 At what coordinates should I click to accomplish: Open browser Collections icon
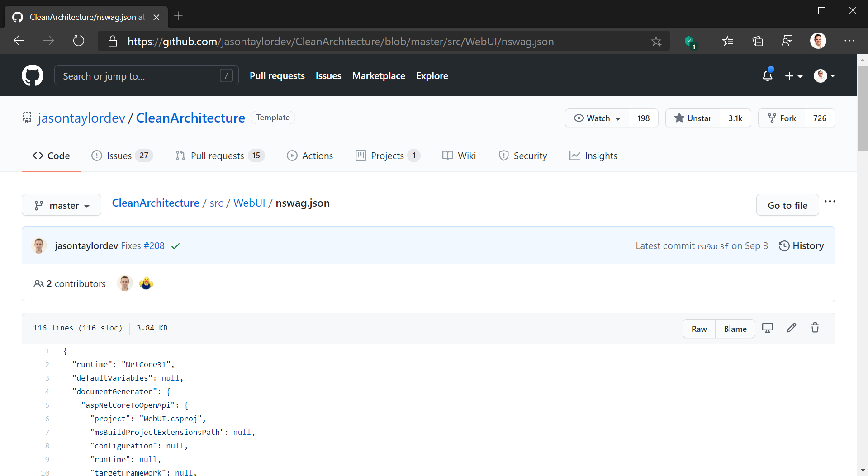[x=757, y=41]
